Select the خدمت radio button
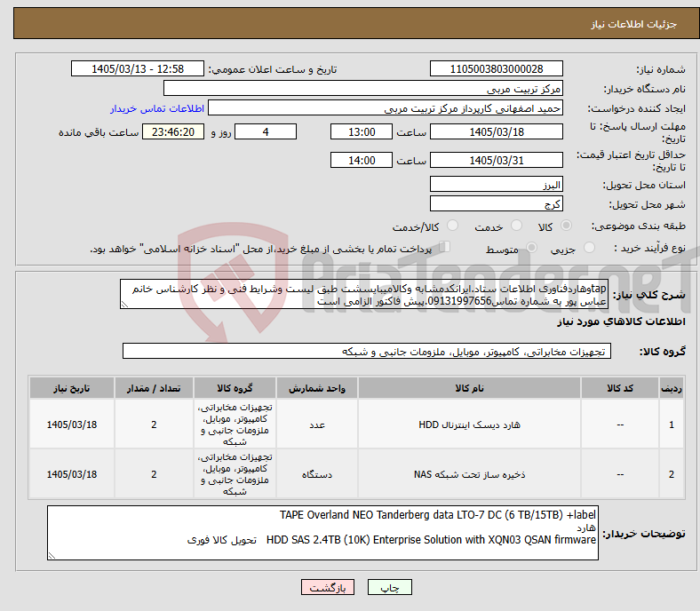 (516, 226)
